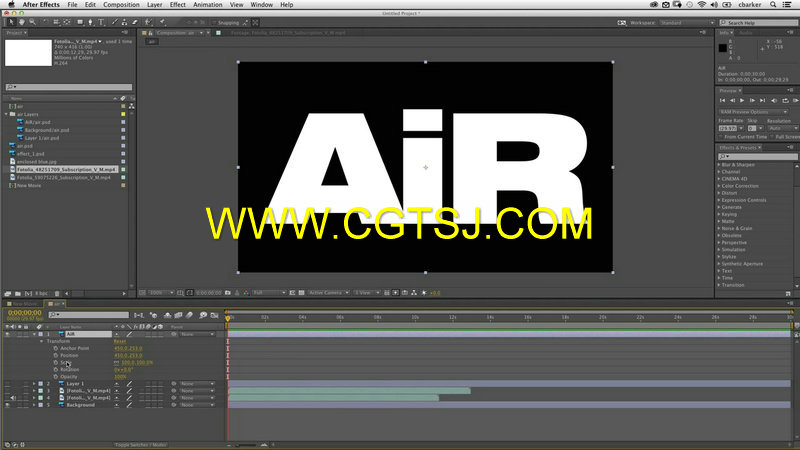Click the current time 0;00;00;00 display
Image resolution: width=800 pixels, height=450 pixels.
(x=24, y=312)
